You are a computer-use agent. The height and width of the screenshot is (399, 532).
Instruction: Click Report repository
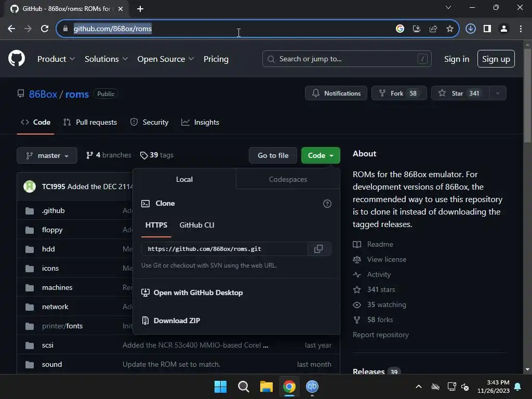tap(381, 335)
